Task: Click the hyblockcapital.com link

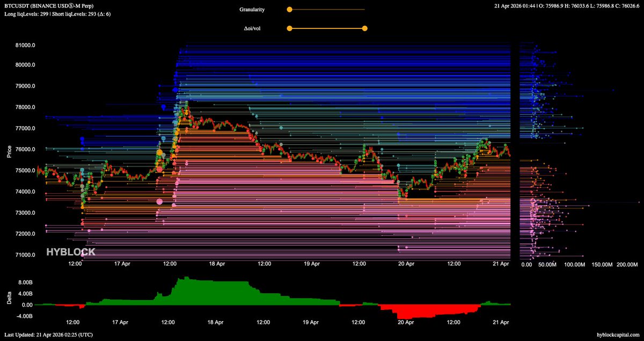Action: click(x=618, y=335)
